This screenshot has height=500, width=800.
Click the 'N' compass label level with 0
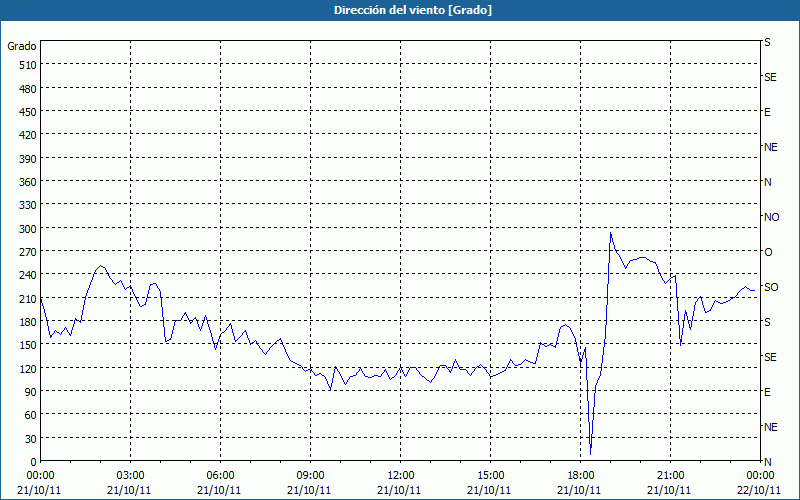pyautogui.click(x=768, y=462)
